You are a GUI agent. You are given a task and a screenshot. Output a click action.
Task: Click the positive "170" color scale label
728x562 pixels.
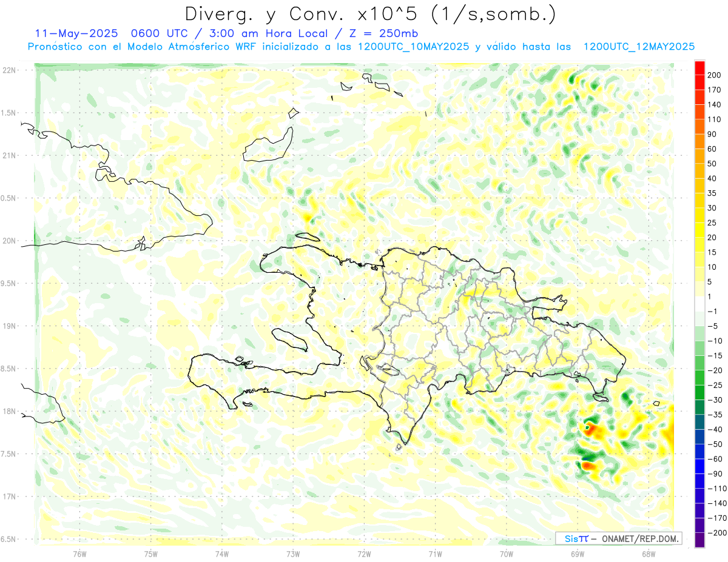tap(715, 90)
